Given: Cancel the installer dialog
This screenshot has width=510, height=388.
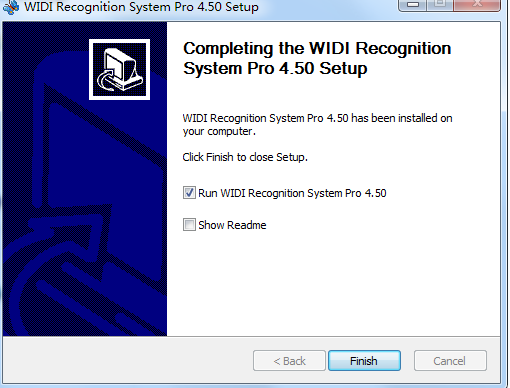Looking at the screenshot, I should click(x=450, y=360).
